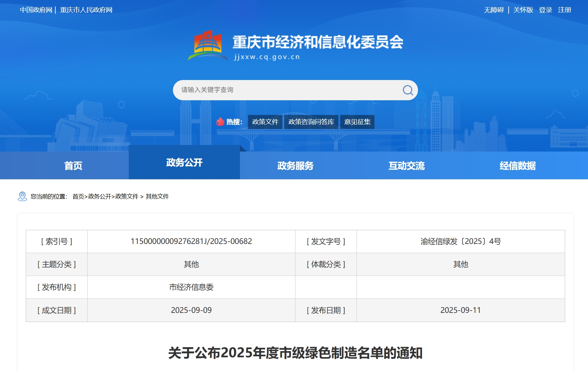The image size is (588, 371).
Task: Click the magnifier search icon
Action: click(408, 90)
